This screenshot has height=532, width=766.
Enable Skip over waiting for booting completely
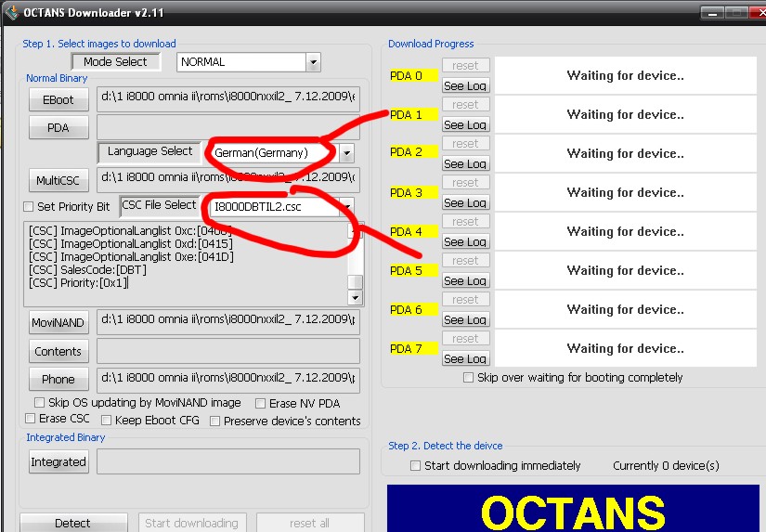point(468,378)
